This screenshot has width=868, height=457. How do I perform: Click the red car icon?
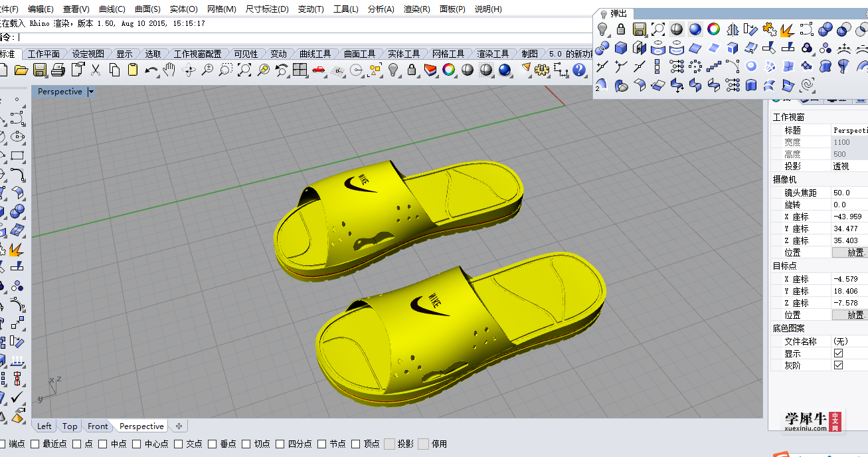pos(319,70)
